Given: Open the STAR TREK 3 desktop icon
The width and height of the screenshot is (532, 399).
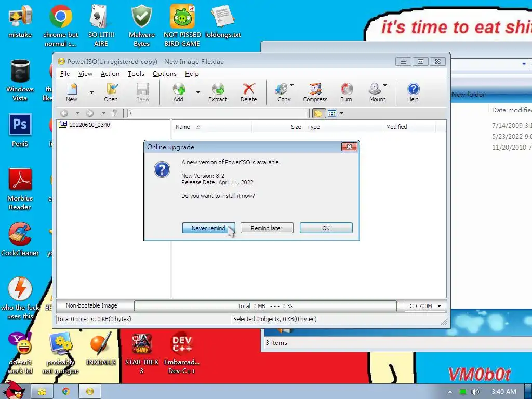Looking at the screenshot, I should [142, 353].
